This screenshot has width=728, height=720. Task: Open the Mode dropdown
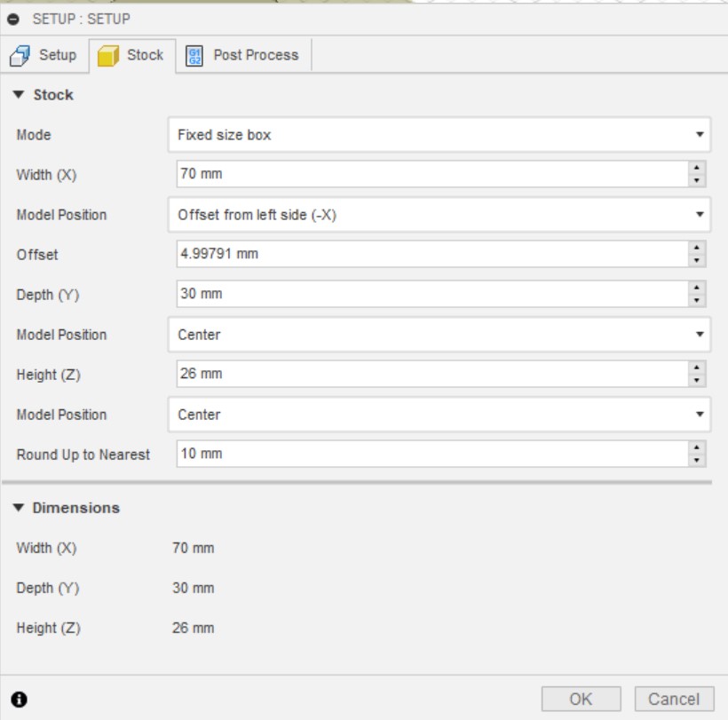439,135
